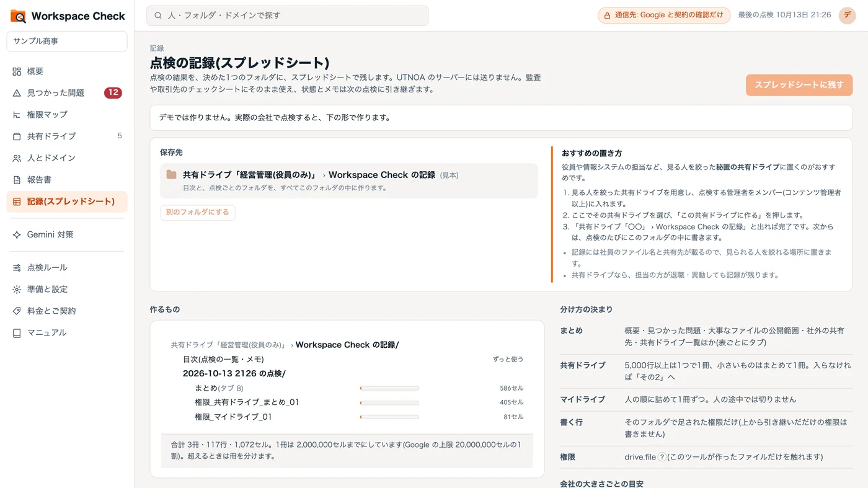Navigate to 権限マップ
This screenshot has width=868, height=488.
click(x=67, y=115)
